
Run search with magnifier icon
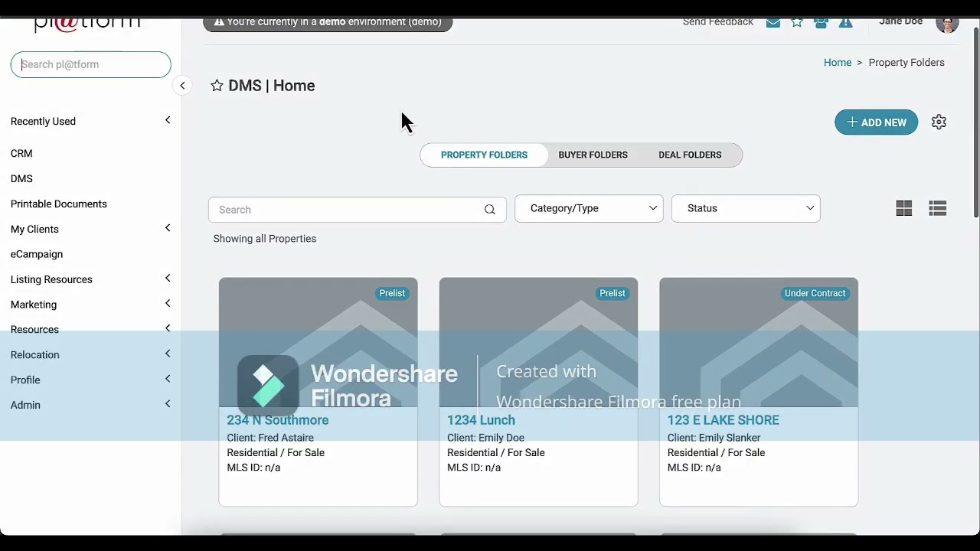[x=490, y=210]
